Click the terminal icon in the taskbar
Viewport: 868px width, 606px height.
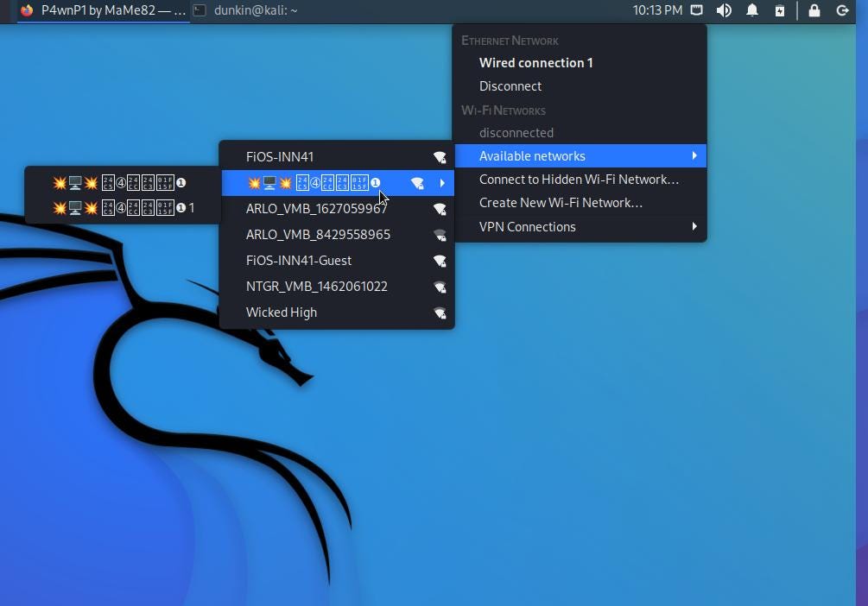pyautogui.click(x=200, y=10)
